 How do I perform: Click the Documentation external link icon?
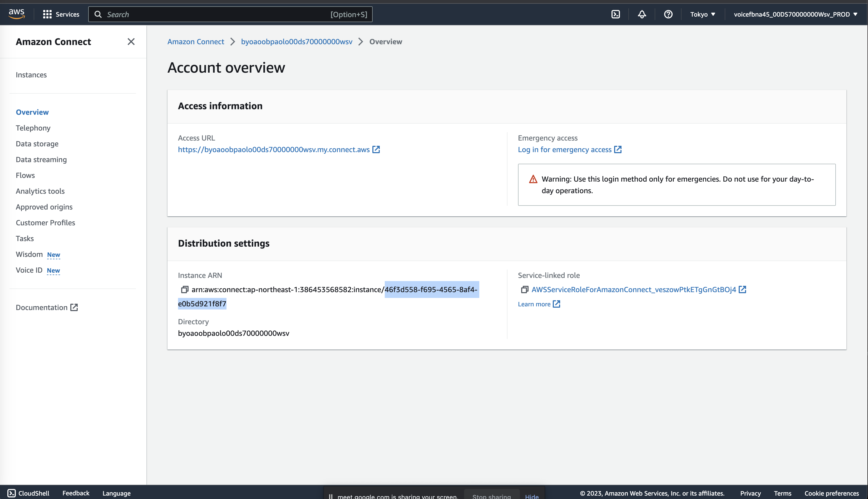point(74,307)
